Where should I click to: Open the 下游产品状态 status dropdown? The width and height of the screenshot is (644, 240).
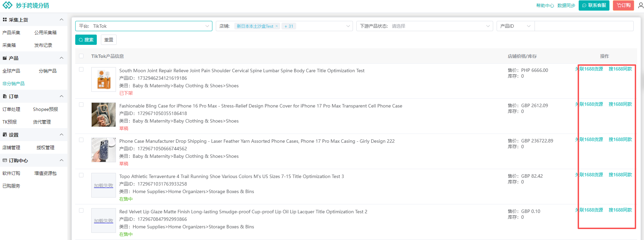(425, 26)
